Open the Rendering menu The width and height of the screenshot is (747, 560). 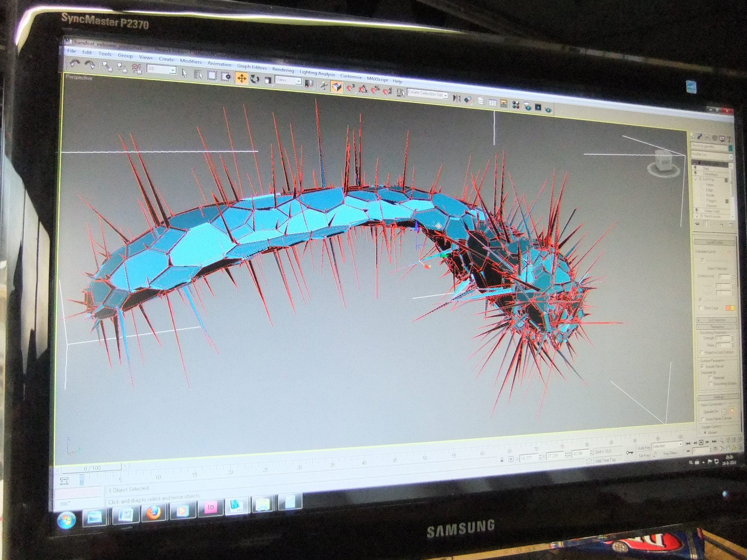click(283, 70)
